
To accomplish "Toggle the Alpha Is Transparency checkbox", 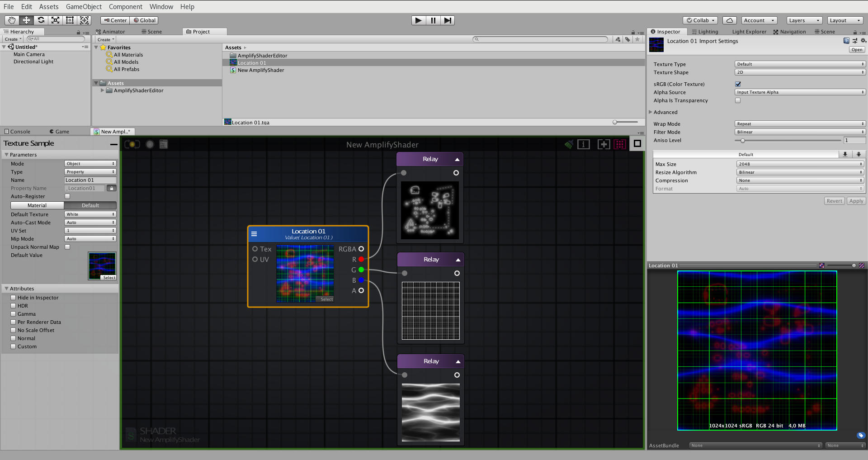I will click(738, 100).
